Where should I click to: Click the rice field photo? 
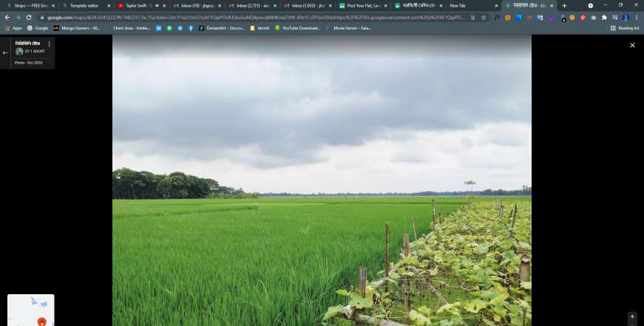[322, 180]
